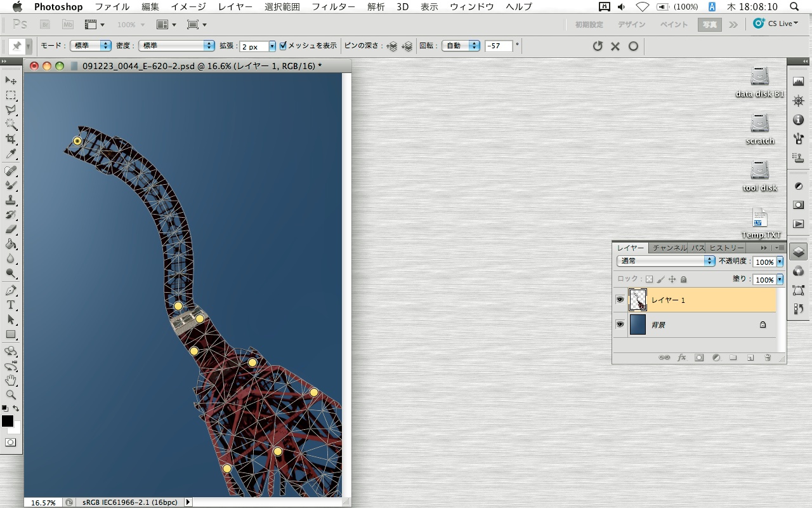812x508 pixels.
Task: Open the モード dropdown
Action: (90, 46)
